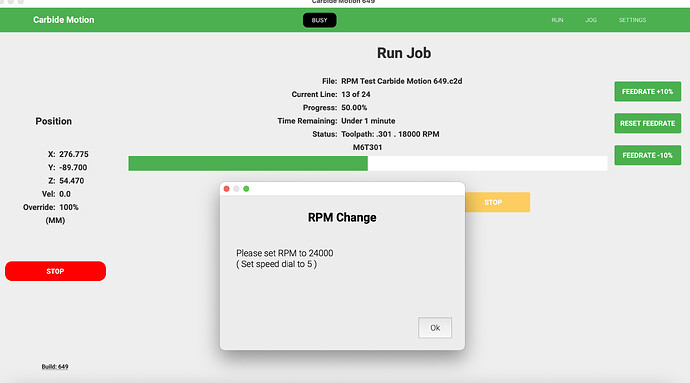
Task: Open the JOG tab
Action: pos(591,20)
